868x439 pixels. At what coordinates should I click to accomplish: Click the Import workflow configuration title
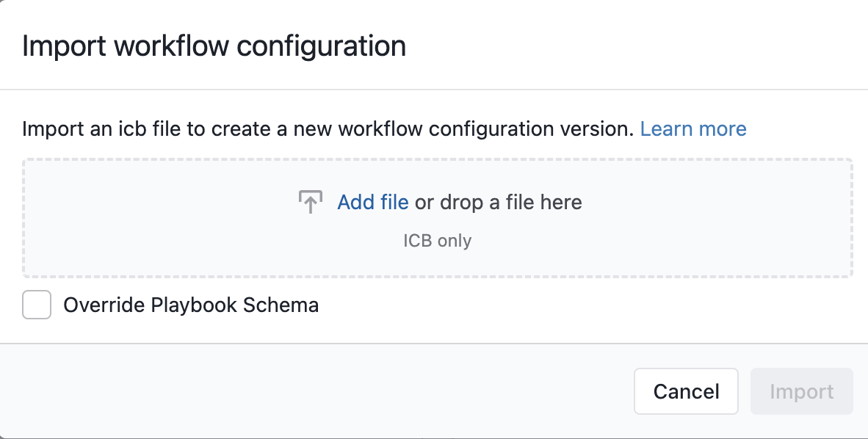pyautogui.click(x=214, y=46)
